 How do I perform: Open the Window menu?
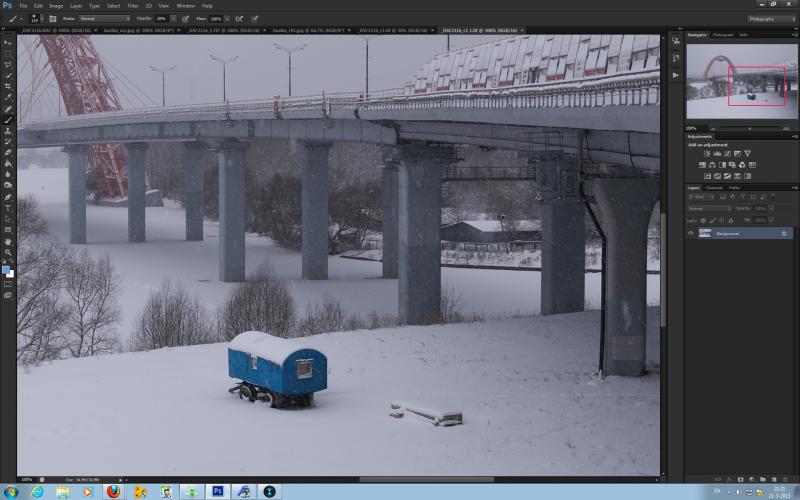tap(185, 6)
